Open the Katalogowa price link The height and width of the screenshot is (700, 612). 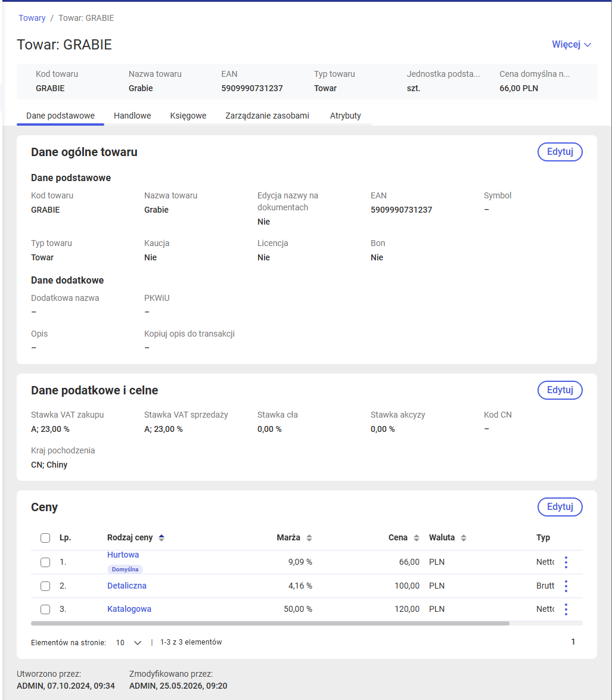129,609
